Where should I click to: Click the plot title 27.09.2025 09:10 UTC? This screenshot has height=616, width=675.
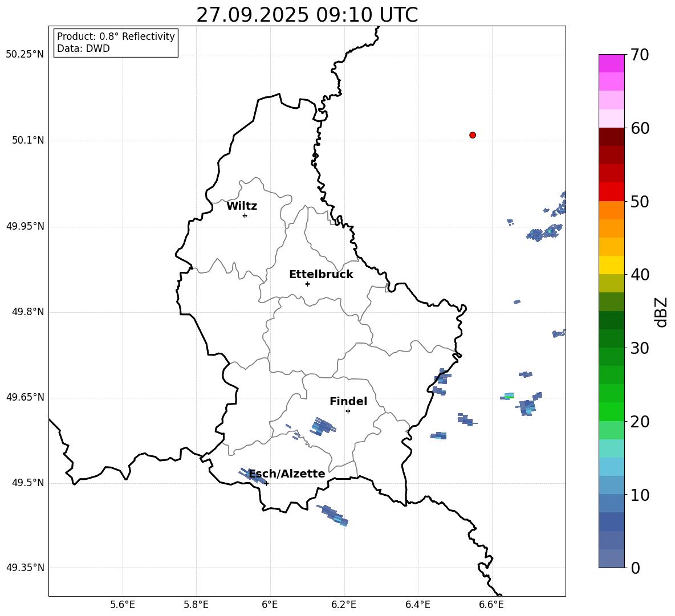click(307, 15)
